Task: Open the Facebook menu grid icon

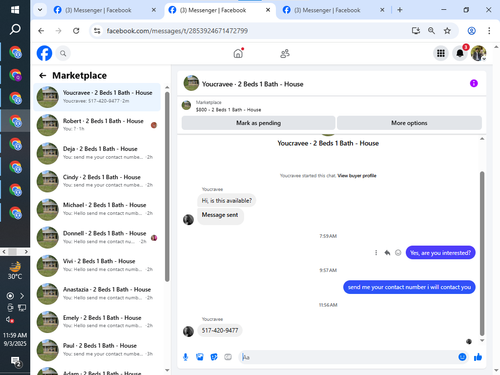Action: [441, 53]
